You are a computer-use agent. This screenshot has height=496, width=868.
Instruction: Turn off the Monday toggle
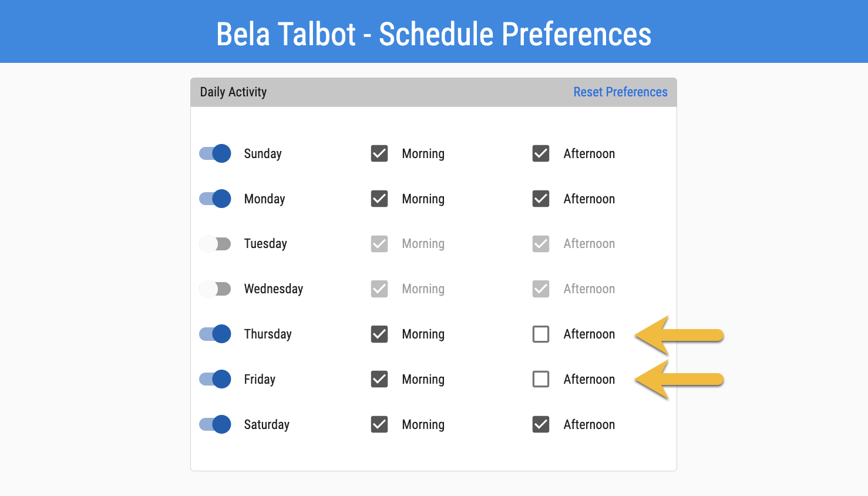pyautogui.click(x=215, y=199)
